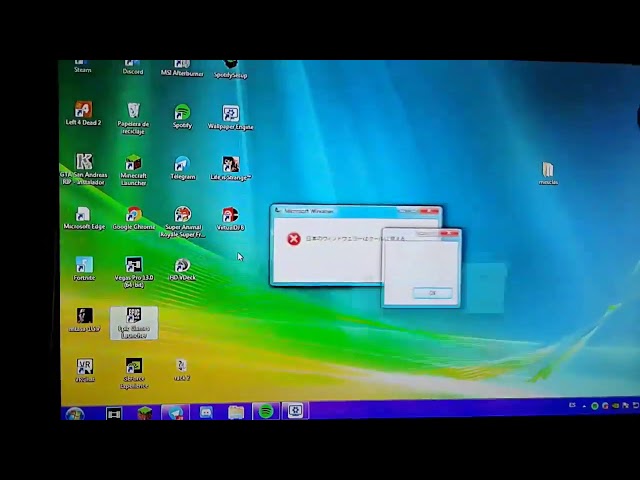Launch Spotify from the desktop shortcut
The width and height of the screenshot is (640, 480).
[x=182, y=113]
